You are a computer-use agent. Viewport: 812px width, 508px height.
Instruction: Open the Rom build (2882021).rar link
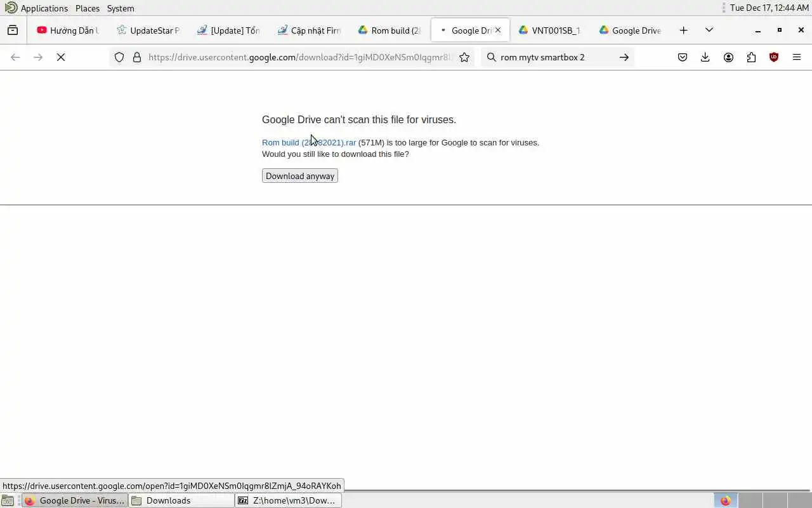click(x=309, y=143)
